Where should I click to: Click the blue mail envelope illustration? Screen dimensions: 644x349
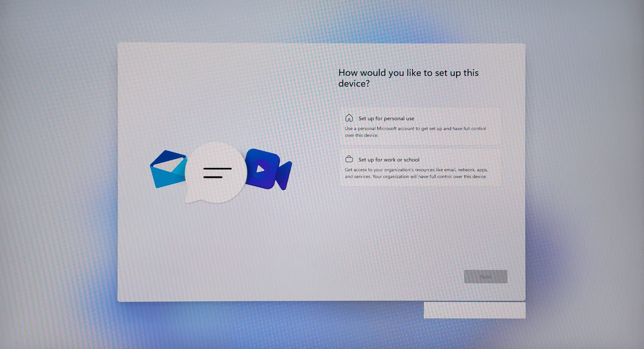(x=169, y=170)
